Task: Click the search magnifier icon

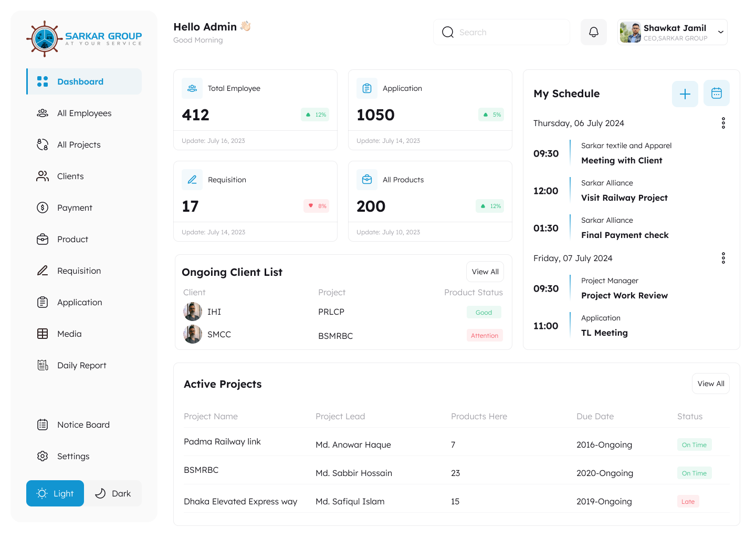Action: (x=448, y=32)
